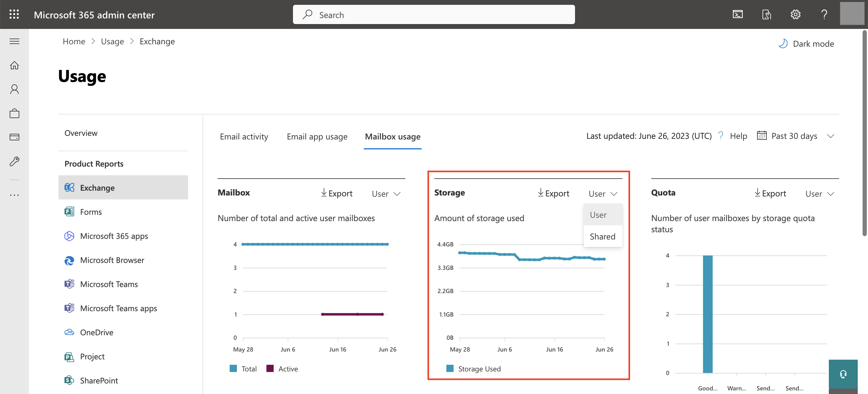Open the Overview section in the left panel

coord(81,133)
